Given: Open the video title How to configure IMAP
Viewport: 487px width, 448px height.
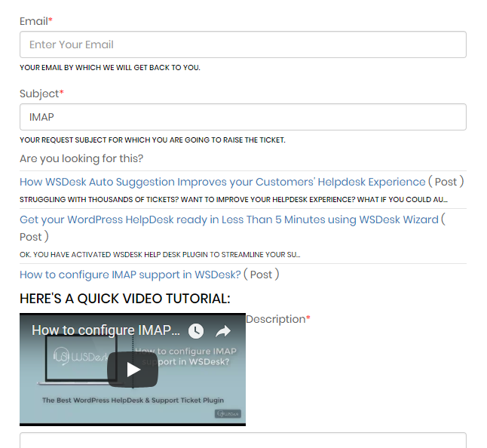Looking at the screenshot, I should pos(106,330).
